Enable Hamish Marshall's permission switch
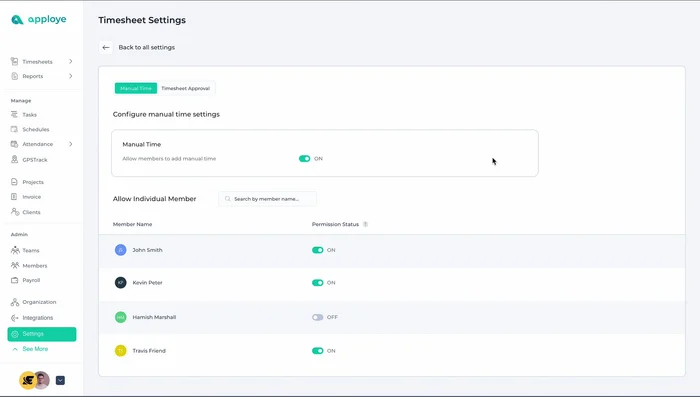700x397 pixels. [x=317, y=317]
